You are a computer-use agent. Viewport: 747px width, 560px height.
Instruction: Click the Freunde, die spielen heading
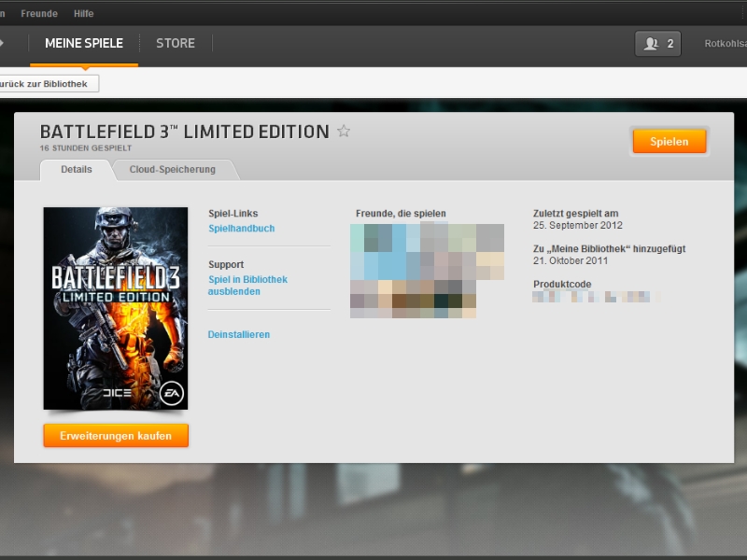coord(401,214)
